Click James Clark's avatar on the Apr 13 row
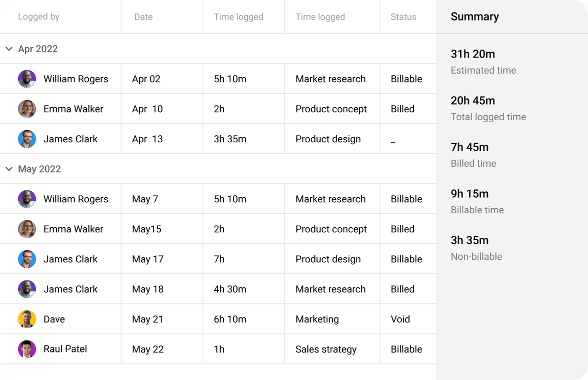Image resolution: width=588 pixels, height=380 pixels. 27,139
